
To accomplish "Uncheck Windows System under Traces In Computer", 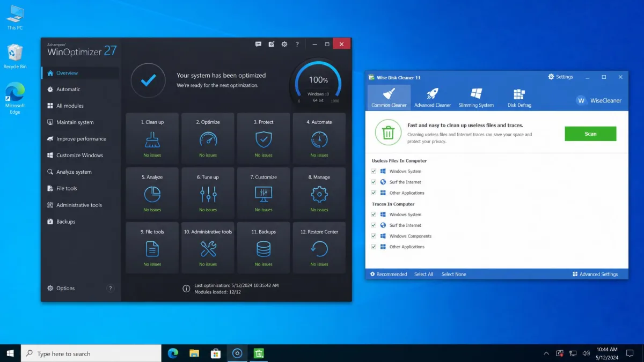I will point(374,215).
